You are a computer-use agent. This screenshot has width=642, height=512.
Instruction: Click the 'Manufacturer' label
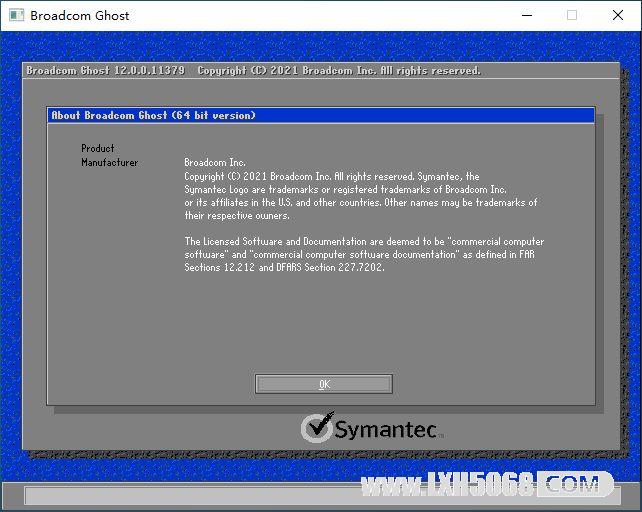[109, 163]
